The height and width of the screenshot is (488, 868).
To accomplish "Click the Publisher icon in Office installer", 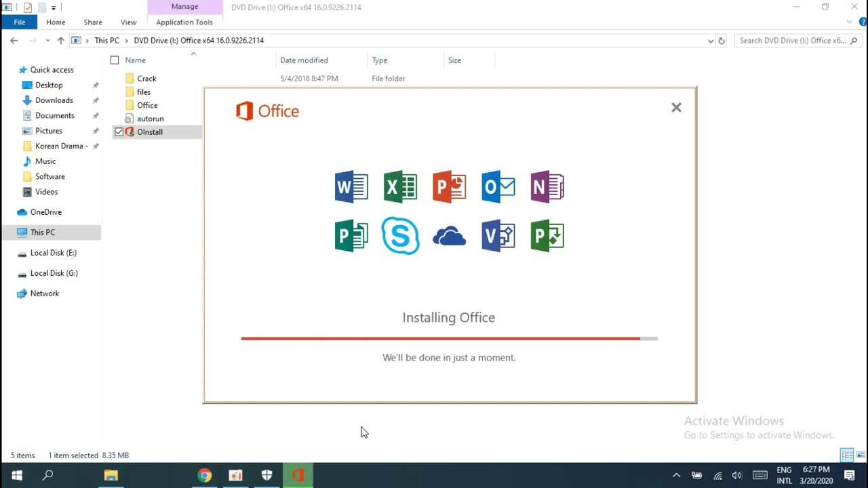I will click(351, 236).
